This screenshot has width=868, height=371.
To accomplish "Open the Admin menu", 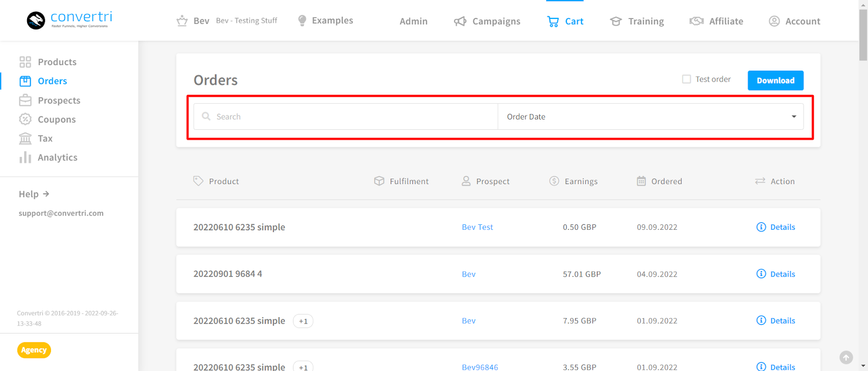I will click(x=413, y=21).
